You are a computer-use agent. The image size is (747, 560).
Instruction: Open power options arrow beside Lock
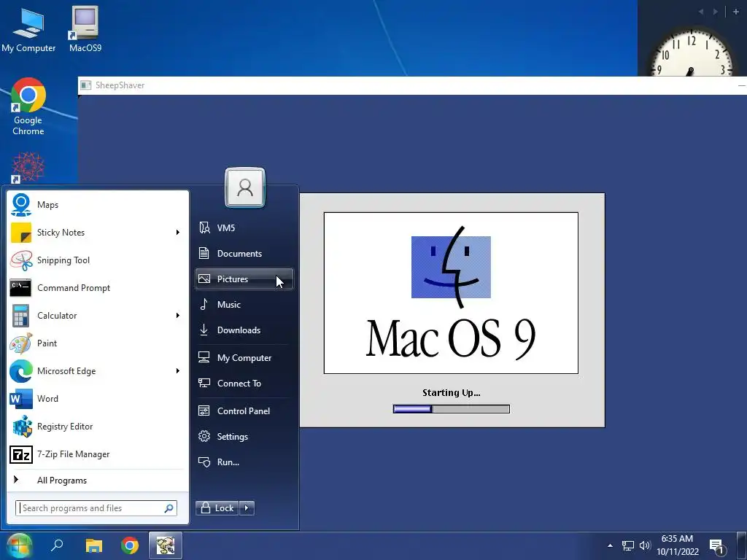247,508
